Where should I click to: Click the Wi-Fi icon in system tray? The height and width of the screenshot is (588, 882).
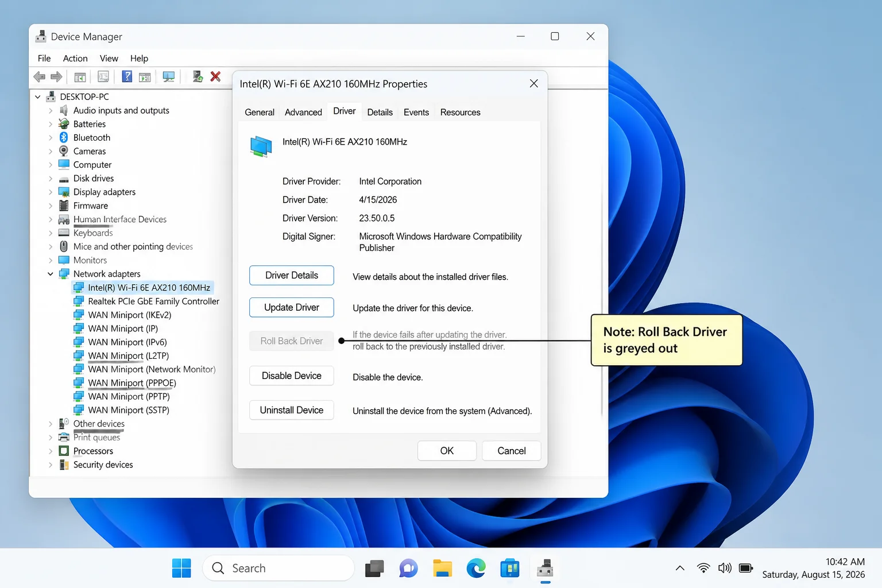703,568
